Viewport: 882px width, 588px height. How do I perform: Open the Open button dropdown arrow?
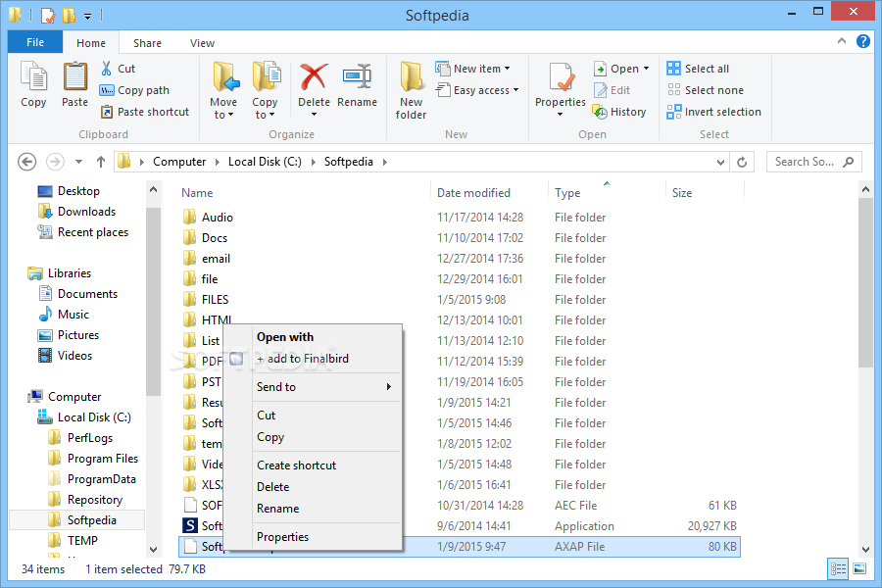pos(647,69)
